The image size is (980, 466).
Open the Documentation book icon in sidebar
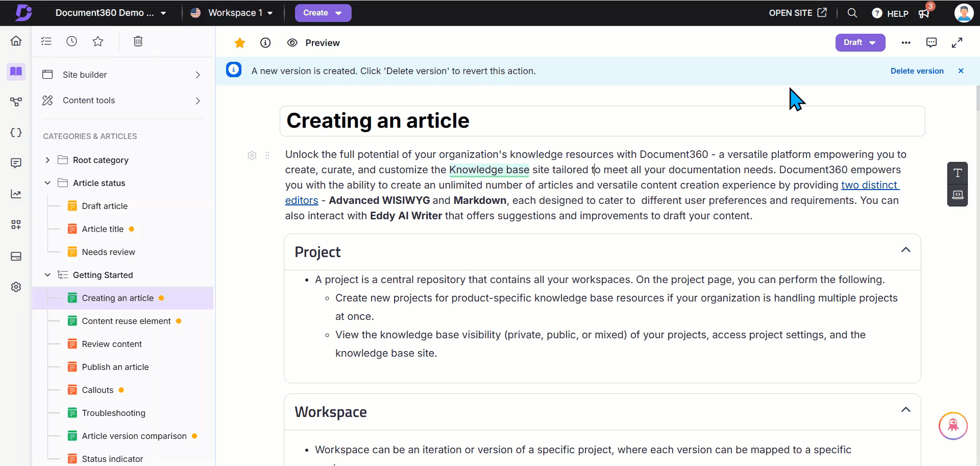[16, 72]
